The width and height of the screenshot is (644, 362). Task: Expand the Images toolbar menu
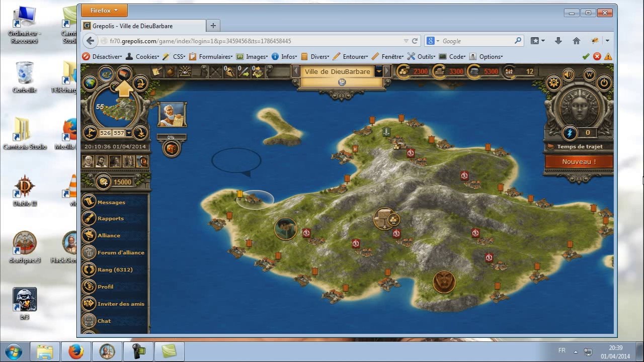252,57
